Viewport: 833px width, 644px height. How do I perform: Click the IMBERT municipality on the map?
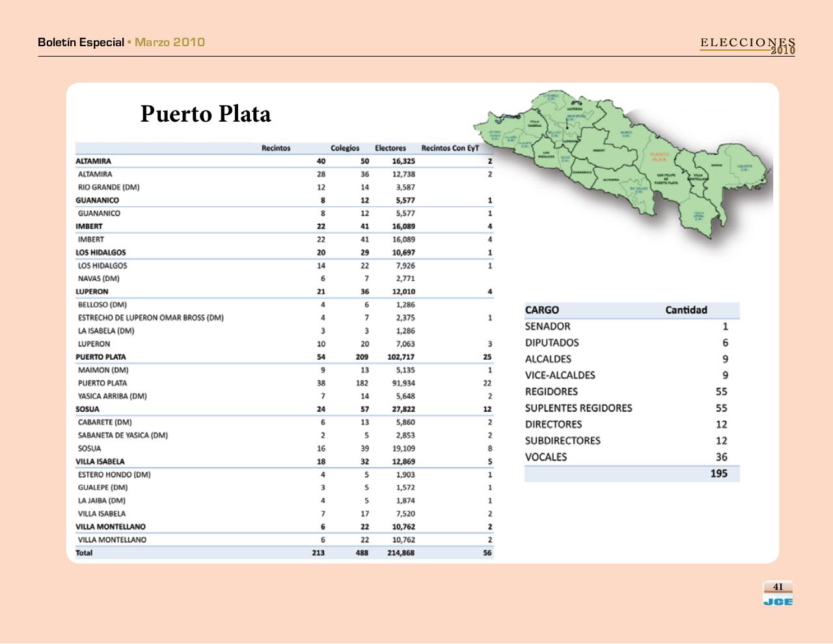click(x=600, y=150)
